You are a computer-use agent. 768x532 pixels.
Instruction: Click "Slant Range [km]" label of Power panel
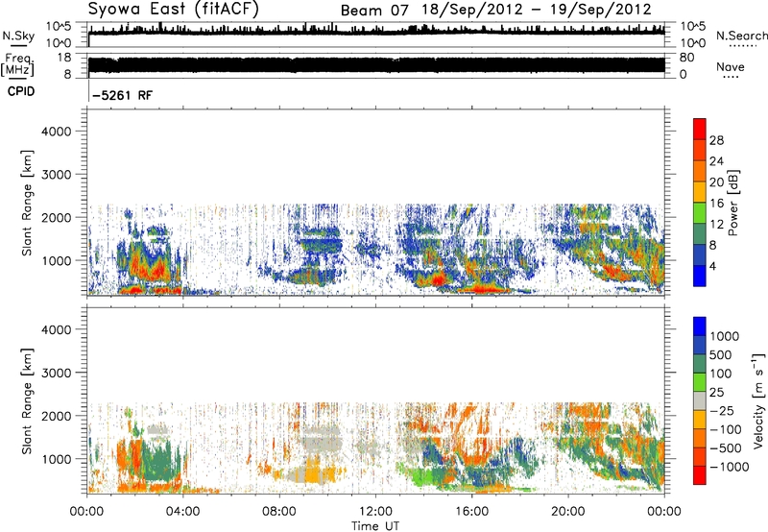(27, 203)
